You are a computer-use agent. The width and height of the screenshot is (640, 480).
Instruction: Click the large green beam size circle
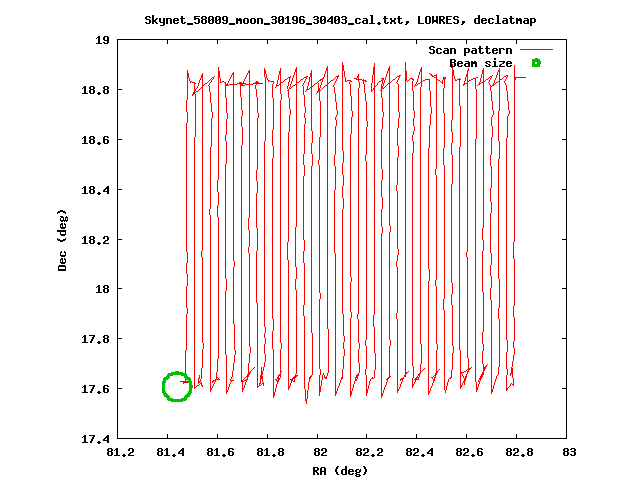pos(177,386)
